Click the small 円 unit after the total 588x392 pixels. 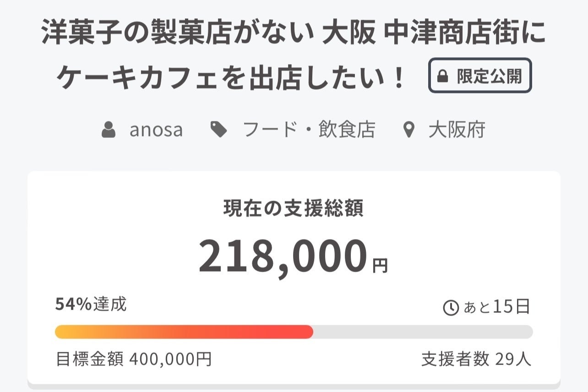click(x=380, y=266)
